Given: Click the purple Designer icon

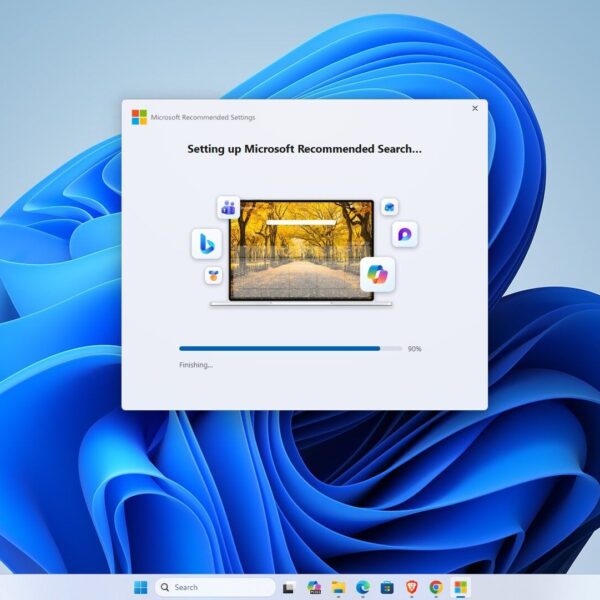Looking at the screenshot, I should pos(405,234).
